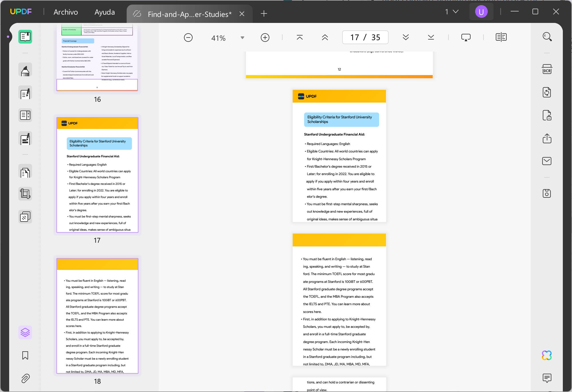
Task: Click the UPDF logo
Action: pos(21,11)
